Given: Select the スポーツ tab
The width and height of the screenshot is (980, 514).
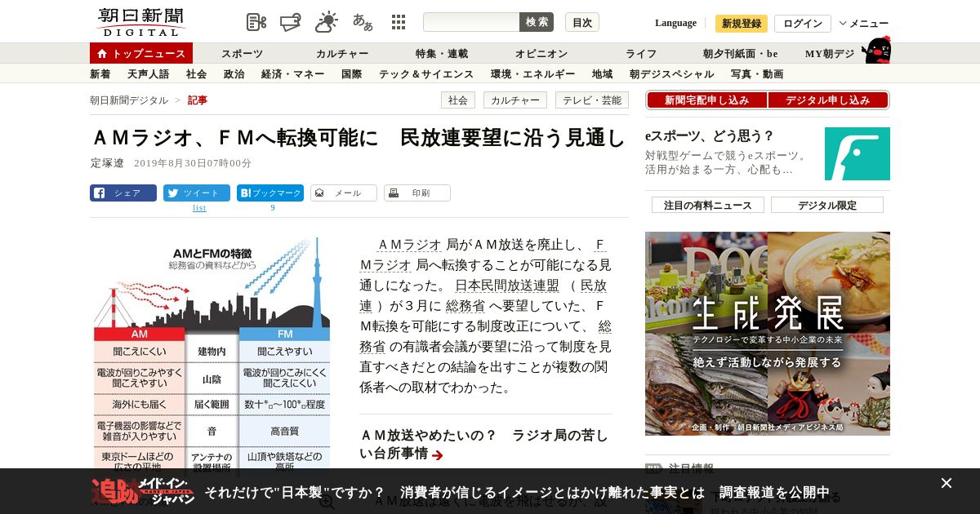Looking at the screenshot, I should click(242, 54).
